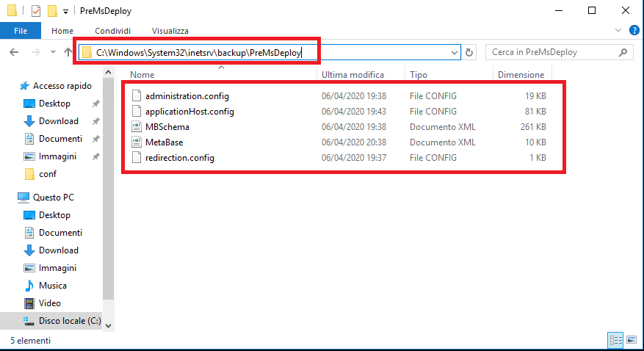Open Desktop under Accesso rapido

pos(54,104)
